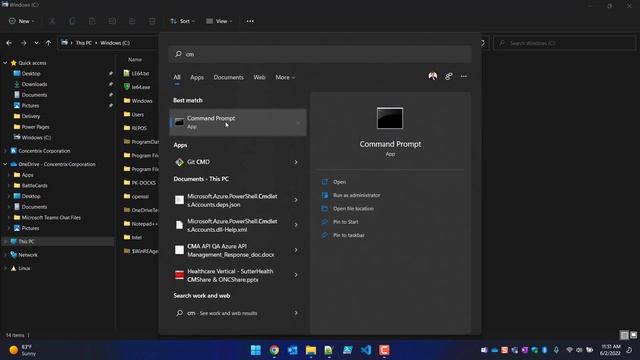Select This PC in navigation pane
Image resolution: width=640 pixels, height=360 pixels.
coord(26,242)
